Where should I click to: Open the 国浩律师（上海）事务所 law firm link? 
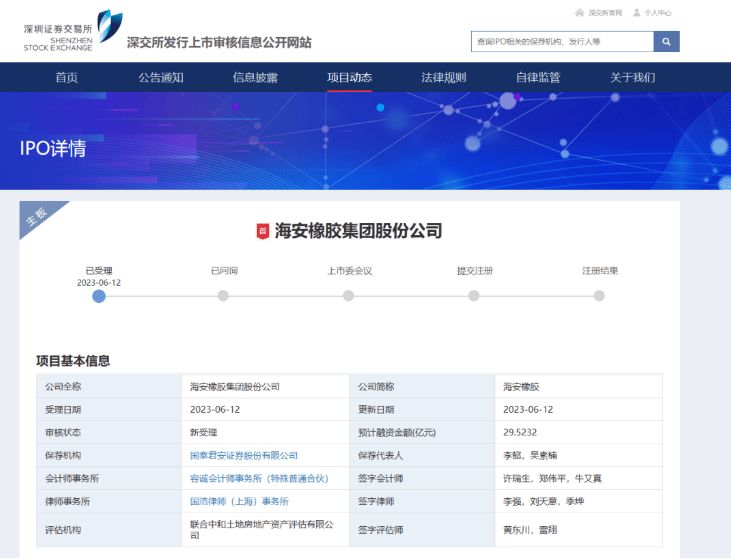point(239,501)
